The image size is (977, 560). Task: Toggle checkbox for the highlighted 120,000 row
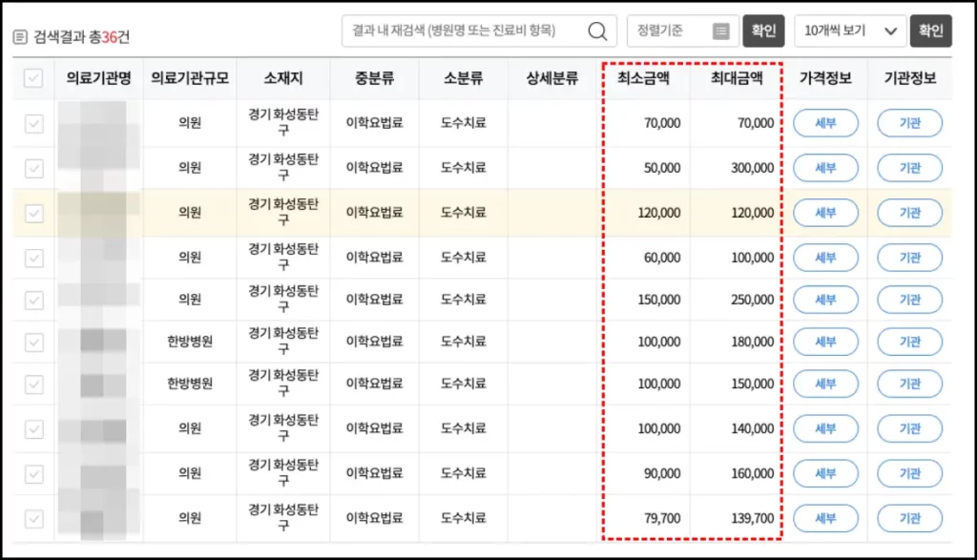click(x=33, y=213)
